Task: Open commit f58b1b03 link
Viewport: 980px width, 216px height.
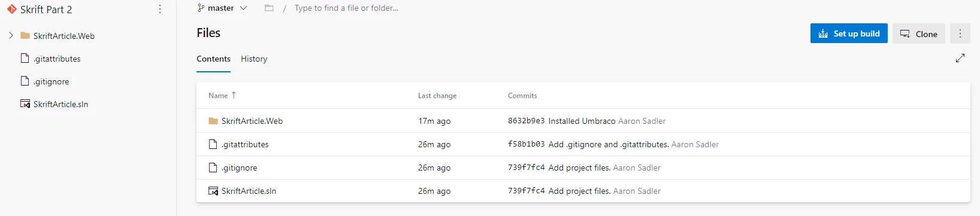Action: 527,144
